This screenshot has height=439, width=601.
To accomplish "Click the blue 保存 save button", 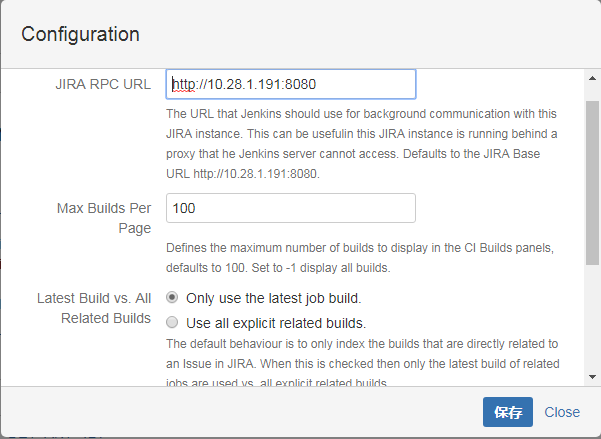I will (508, 412).
